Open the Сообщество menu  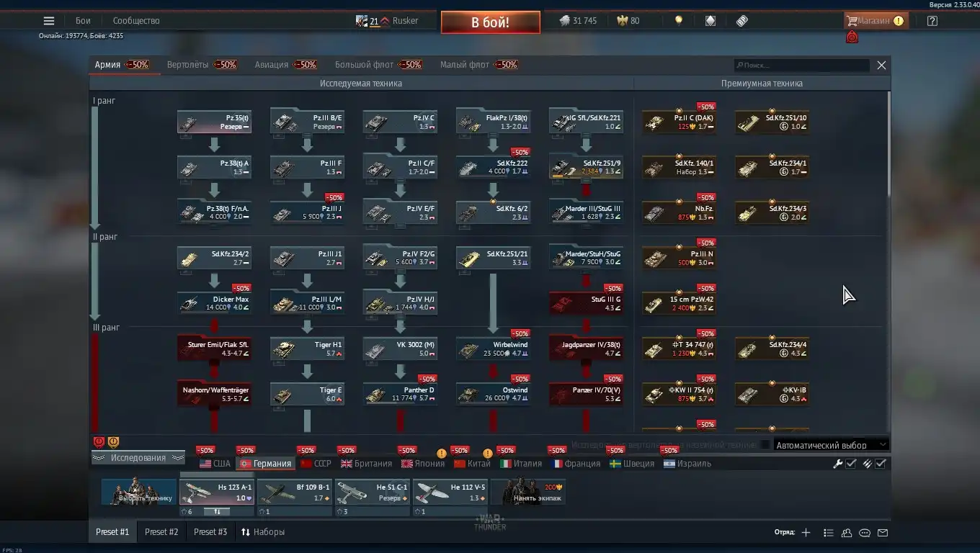(x=136, y=21)
